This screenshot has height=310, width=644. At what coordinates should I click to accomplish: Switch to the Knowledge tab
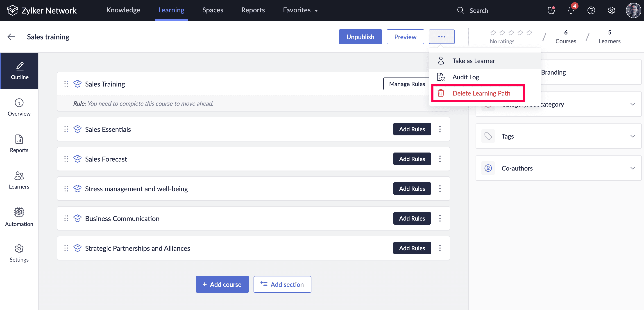[123, 10]
